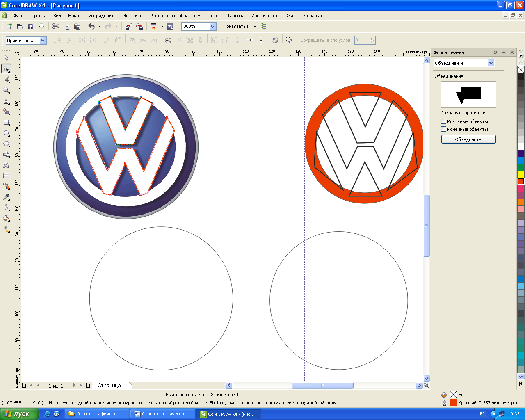Click the EN language indicator in tray
The width and height of the screenshot is (525, 420).
[483, 414]
